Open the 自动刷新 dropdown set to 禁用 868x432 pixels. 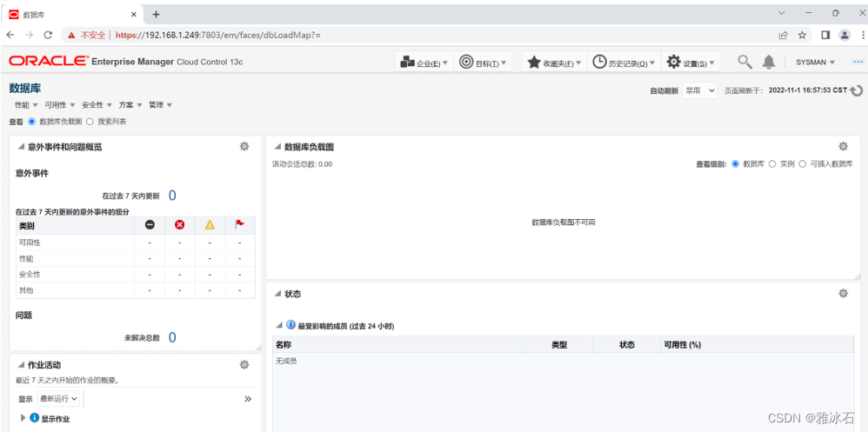[700, 90]
